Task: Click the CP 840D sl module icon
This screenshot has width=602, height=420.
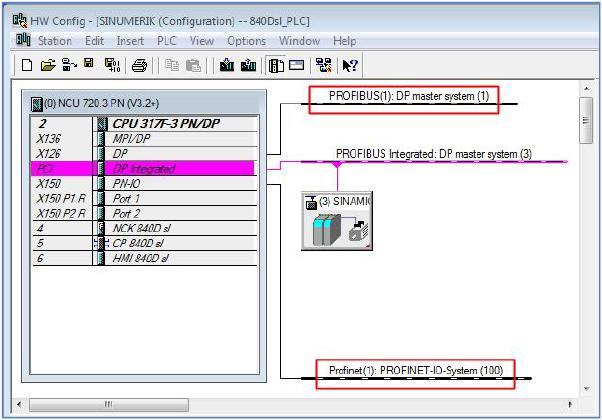Action: click(x=101, y=243)
